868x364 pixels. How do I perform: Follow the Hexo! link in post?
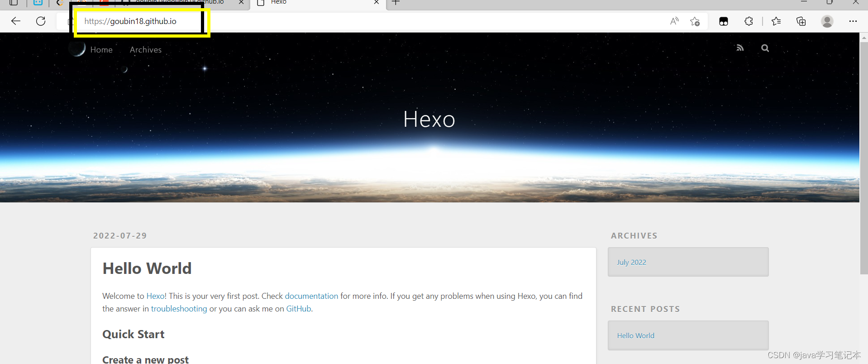coord(157,296)
